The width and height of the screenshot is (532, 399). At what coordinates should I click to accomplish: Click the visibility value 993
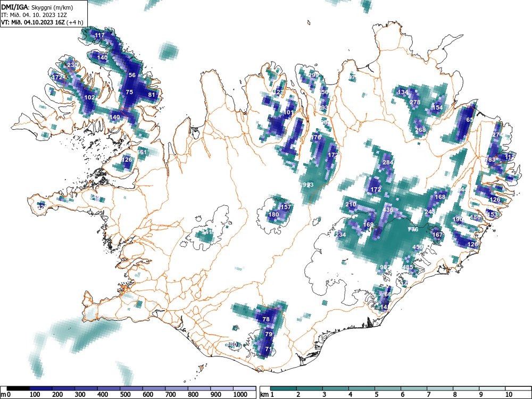click(x=308, y=185)
